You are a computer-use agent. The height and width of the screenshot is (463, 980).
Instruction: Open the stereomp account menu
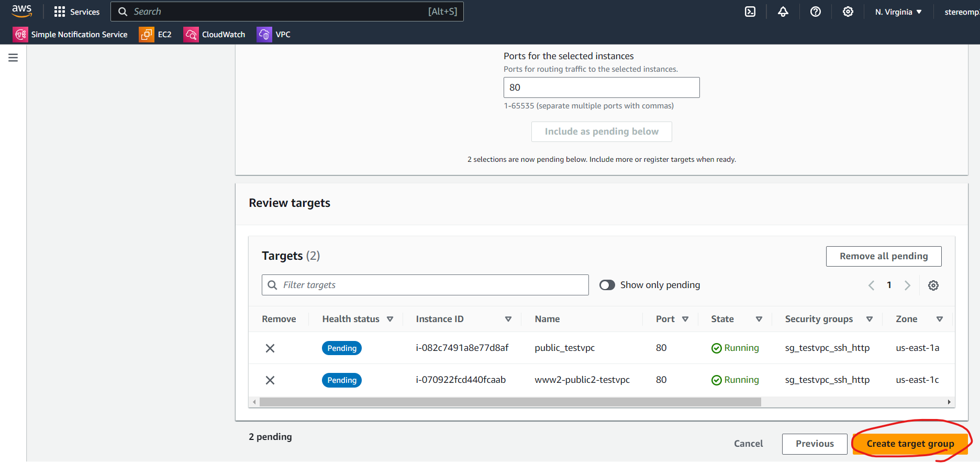click(x=962, y=12)
